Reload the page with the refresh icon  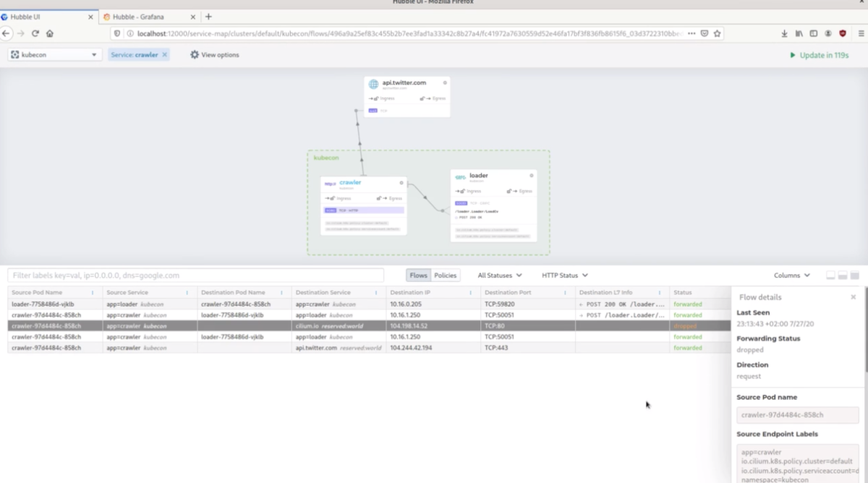tap(35, 33)
